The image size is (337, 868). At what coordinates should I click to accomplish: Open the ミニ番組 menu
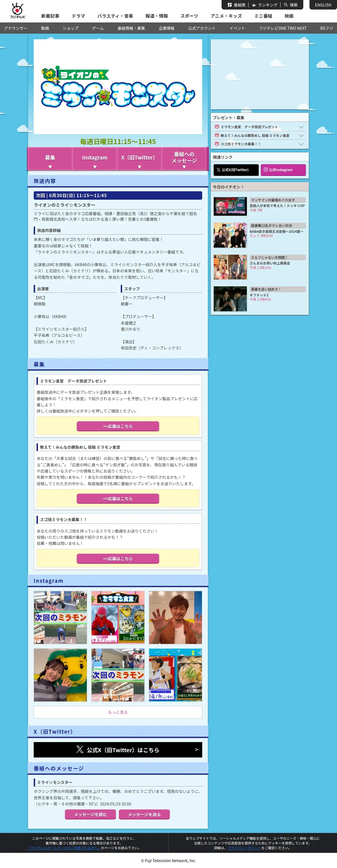263,16
